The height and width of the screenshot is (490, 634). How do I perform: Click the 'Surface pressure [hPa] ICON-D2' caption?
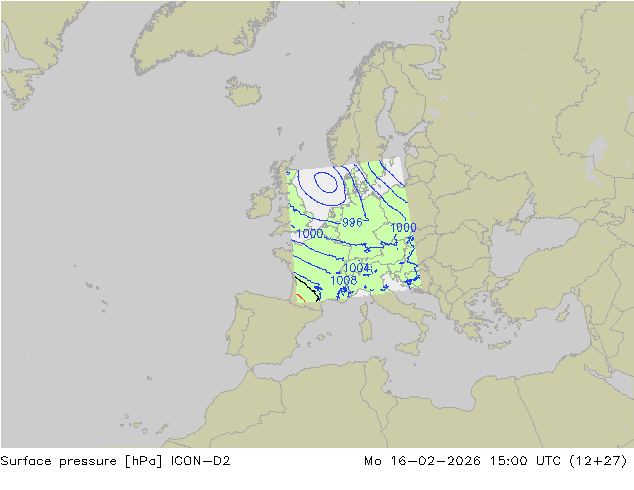click(115, 461)
